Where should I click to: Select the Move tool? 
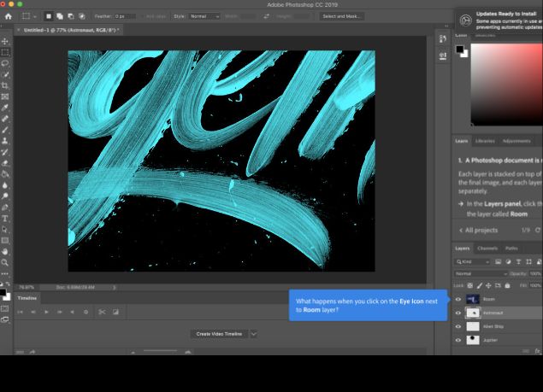click(x=5, y=42)
